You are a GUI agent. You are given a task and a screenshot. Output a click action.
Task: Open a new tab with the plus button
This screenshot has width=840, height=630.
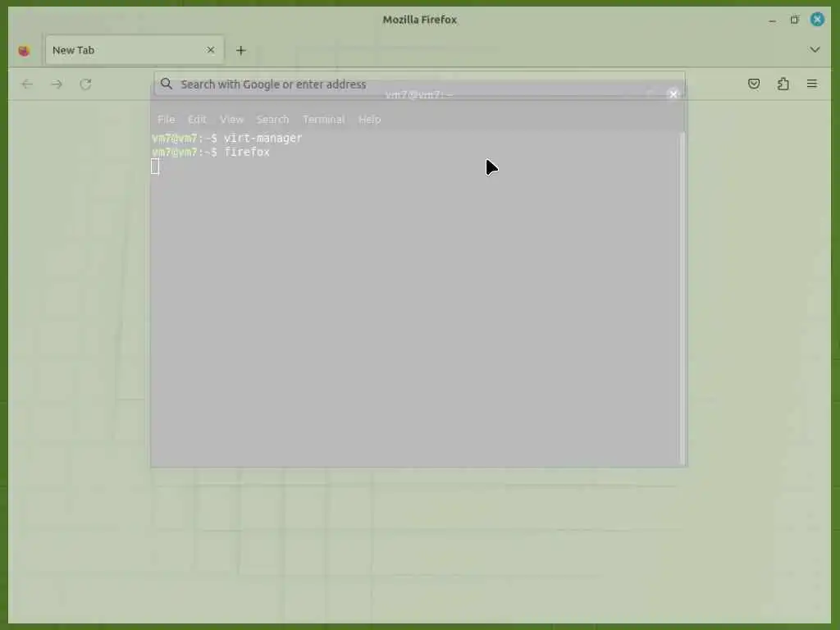241,50
